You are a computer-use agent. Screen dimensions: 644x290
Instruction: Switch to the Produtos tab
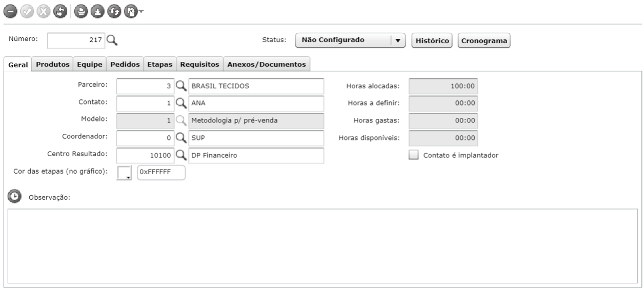click(x=53, y=65)
